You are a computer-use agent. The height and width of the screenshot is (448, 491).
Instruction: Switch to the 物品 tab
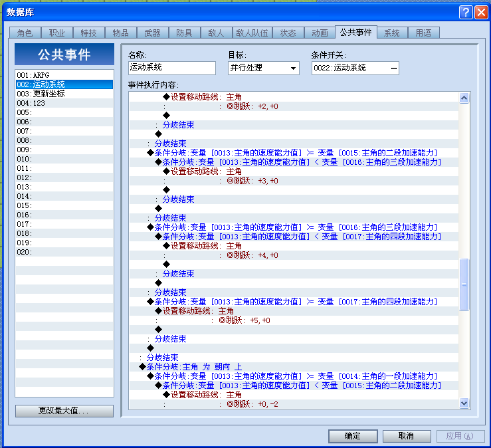[120, 33]
